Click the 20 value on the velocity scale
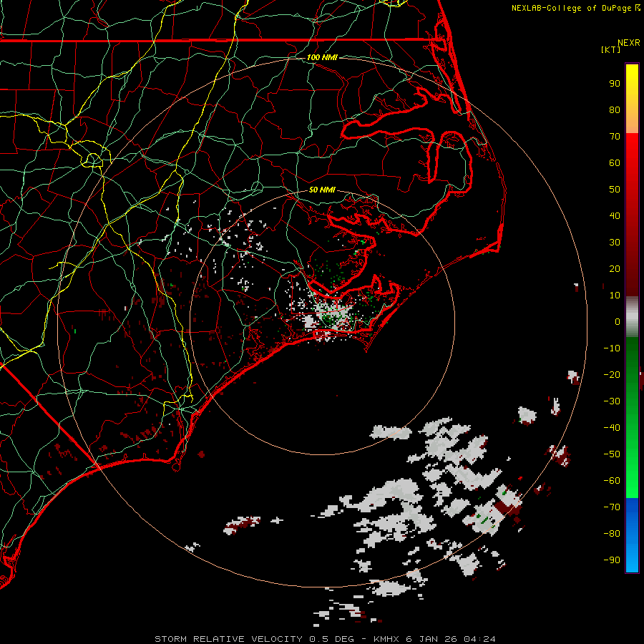This screenshot has width=644, height=644. pos(615,268)
